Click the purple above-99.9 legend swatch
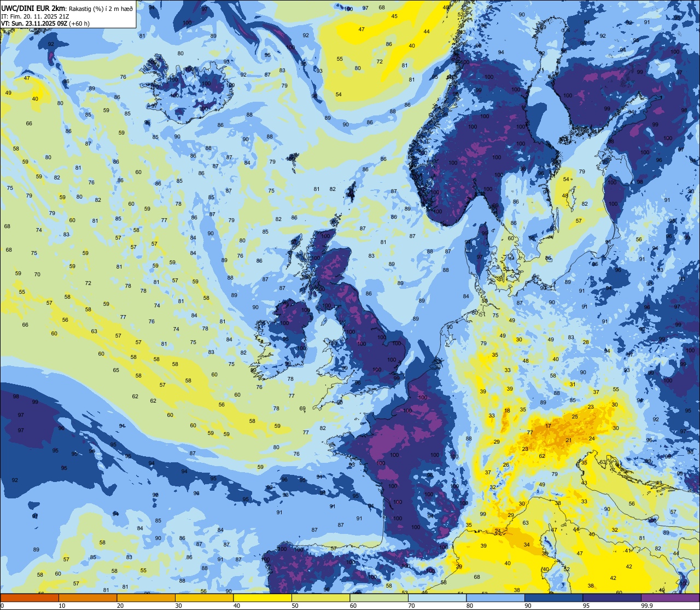This screenshot has width=700, height=610. tap(670, 597)
